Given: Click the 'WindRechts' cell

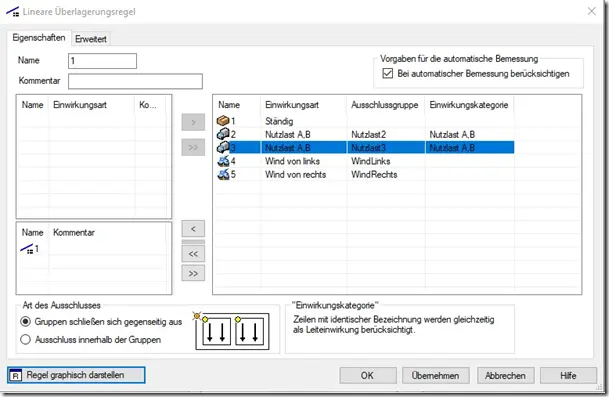Looking at the screenshot, I should click(374, 174).
